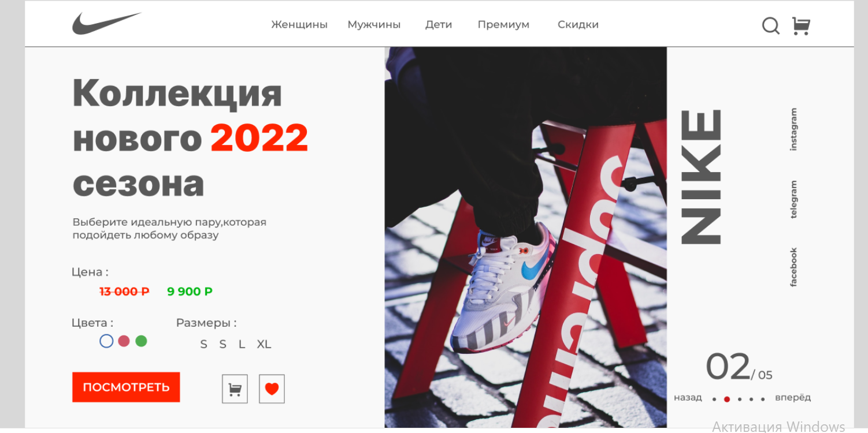Viewport: 868px width, 433px height.
Task: Choose the pink-red color swatch
Action: 124,341
